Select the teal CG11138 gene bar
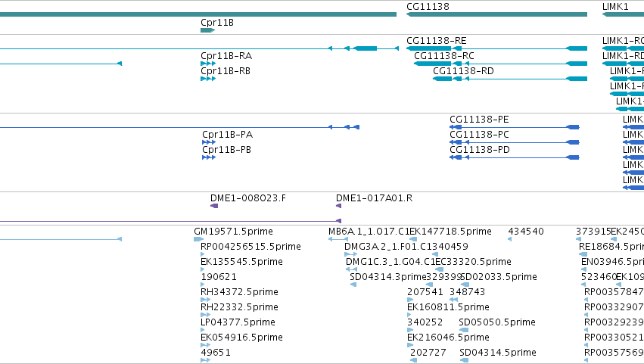Screen dimensions: 644x364 coord(496,14)
